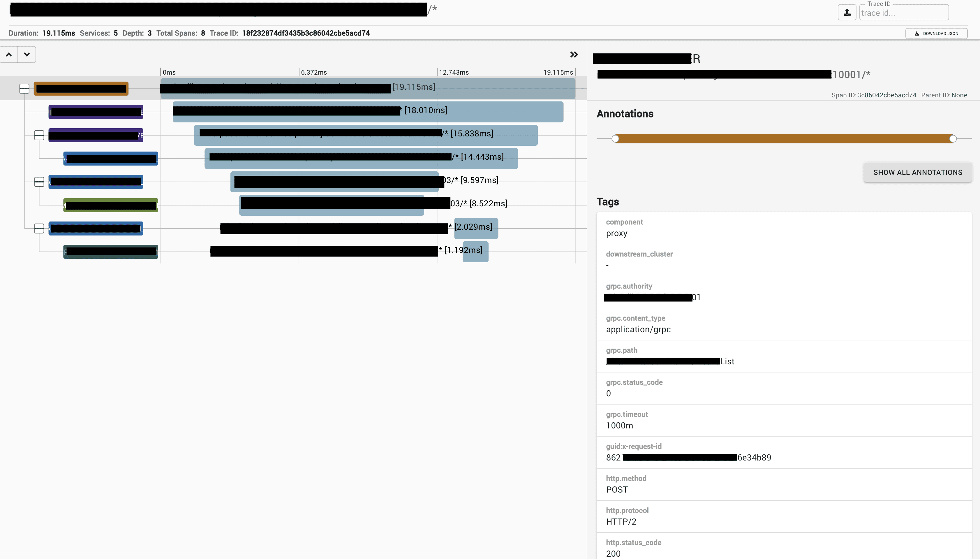Click the Total Spans 8 header value
Screen dimensions: 980x559
203,34
